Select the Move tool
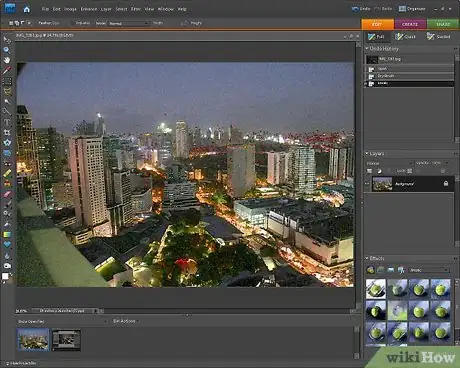Image resolution: width=460 pixels, height=368 pixels. pyautogui.click(x=7, y=40)
